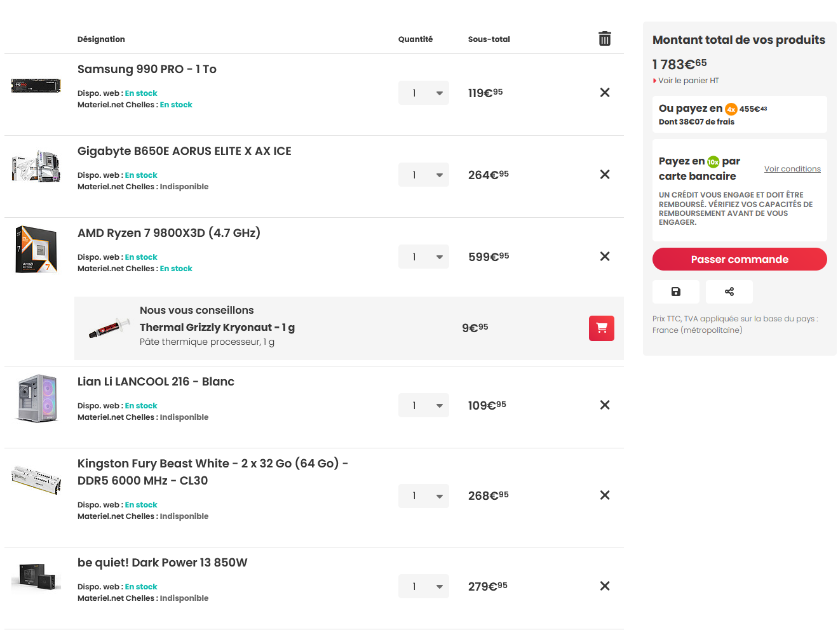Screen dimensions: 838x644
Task: Open Gigabyte B650E AORUS ELITE X AX ICE
Action: (x=184, y=151)
